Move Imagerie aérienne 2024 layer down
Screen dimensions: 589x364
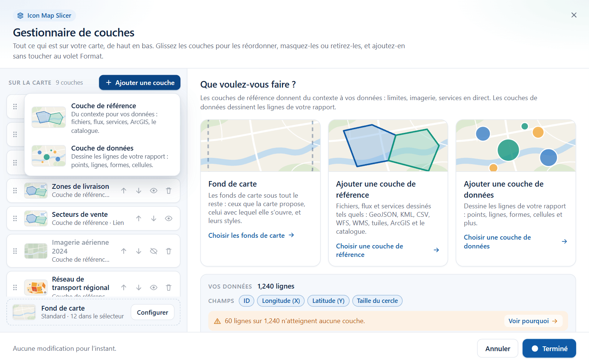(139, 251)
